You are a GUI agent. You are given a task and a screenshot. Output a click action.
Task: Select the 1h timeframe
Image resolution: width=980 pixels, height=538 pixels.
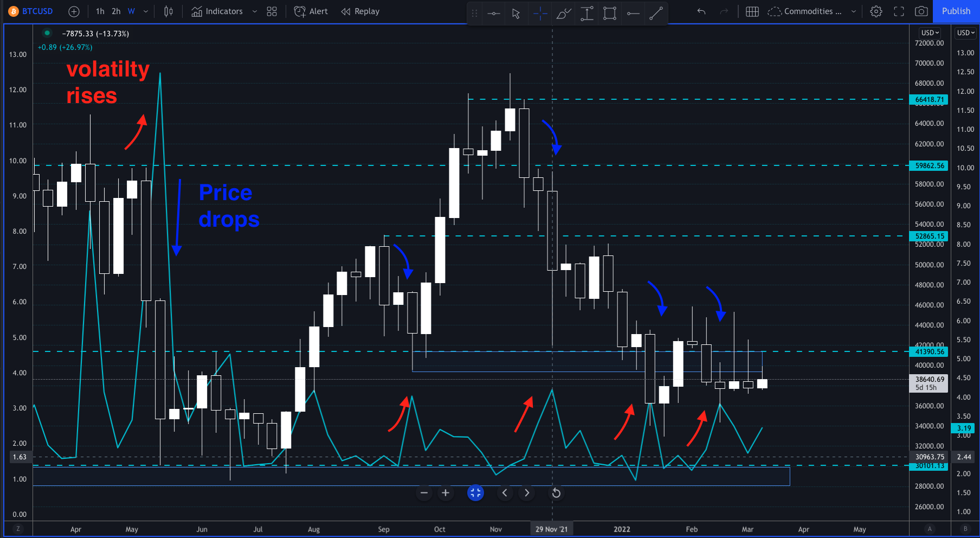tap(100, 11)
